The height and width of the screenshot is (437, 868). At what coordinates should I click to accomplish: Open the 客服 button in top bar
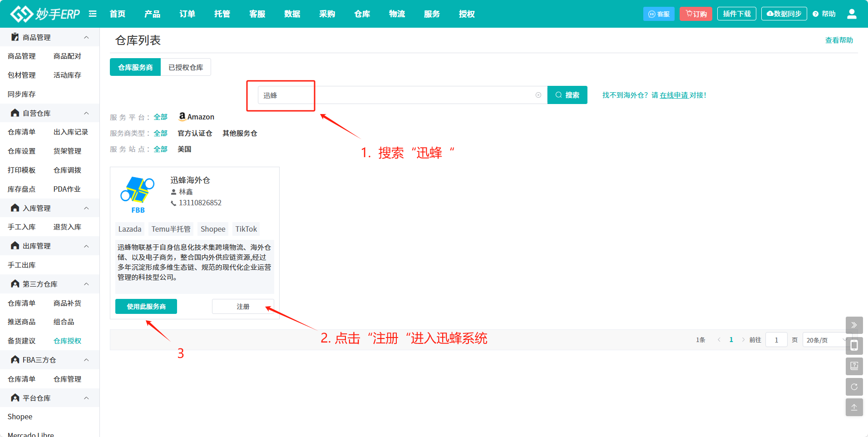click(x=659, y=14)
